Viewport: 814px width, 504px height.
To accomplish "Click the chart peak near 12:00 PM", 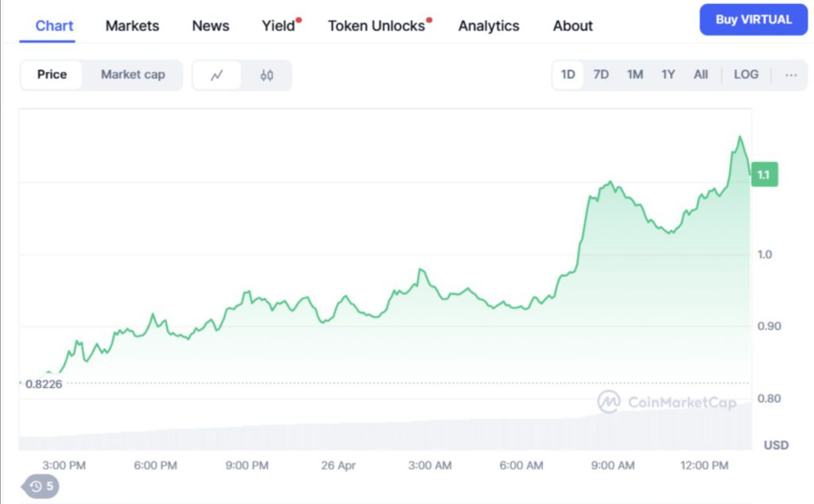I will 740,138.
